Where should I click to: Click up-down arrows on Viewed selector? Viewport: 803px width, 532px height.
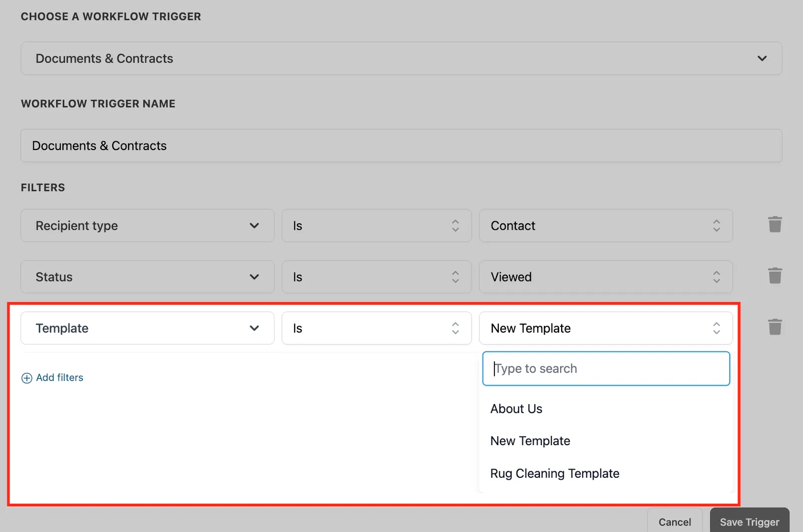tap(716, 277)
